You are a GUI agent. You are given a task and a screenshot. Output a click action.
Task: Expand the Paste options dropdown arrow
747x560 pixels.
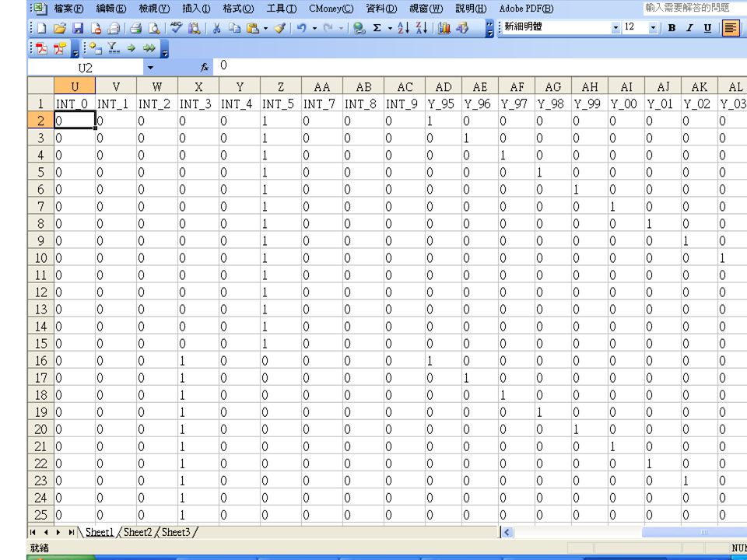[265, 29]
